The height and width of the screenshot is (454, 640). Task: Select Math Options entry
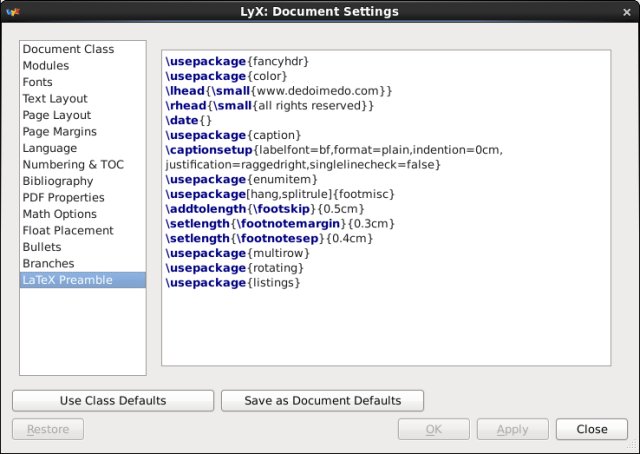click(82, 214)
